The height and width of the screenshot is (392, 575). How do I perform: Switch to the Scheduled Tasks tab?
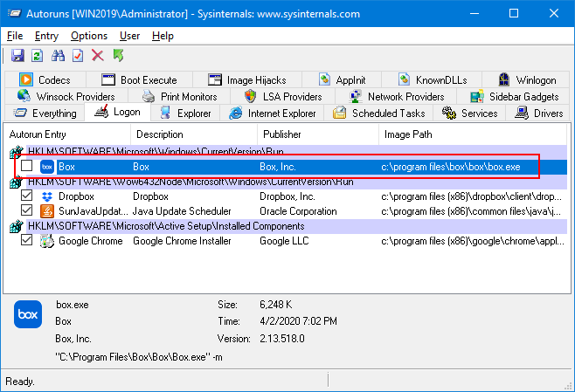pos(378,113)
